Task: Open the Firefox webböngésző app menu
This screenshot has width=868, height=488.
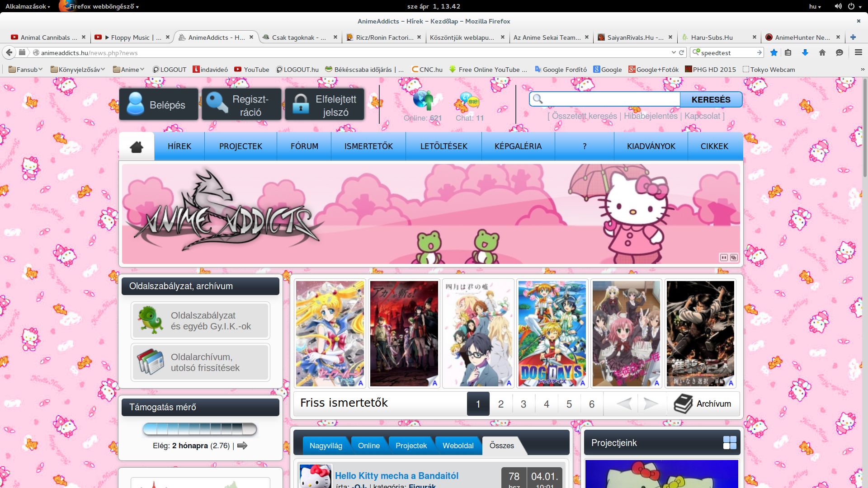Action: coord(99,6)
